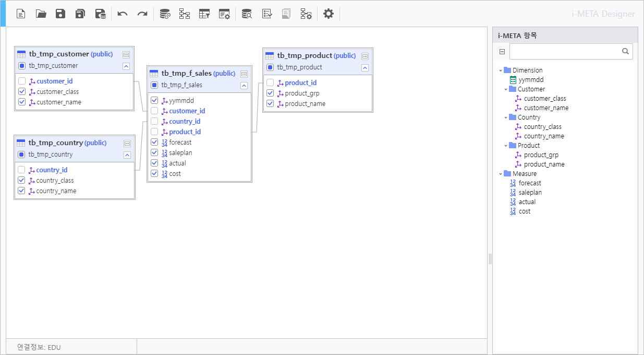Click the window with gear toolbar icon

click(224, 14)
